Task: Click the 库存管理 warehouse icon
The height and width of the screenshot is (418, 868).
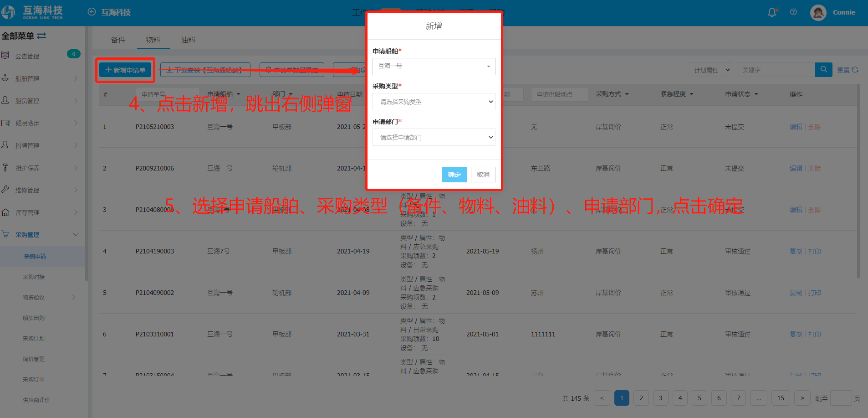Action: tap(5, 212)
